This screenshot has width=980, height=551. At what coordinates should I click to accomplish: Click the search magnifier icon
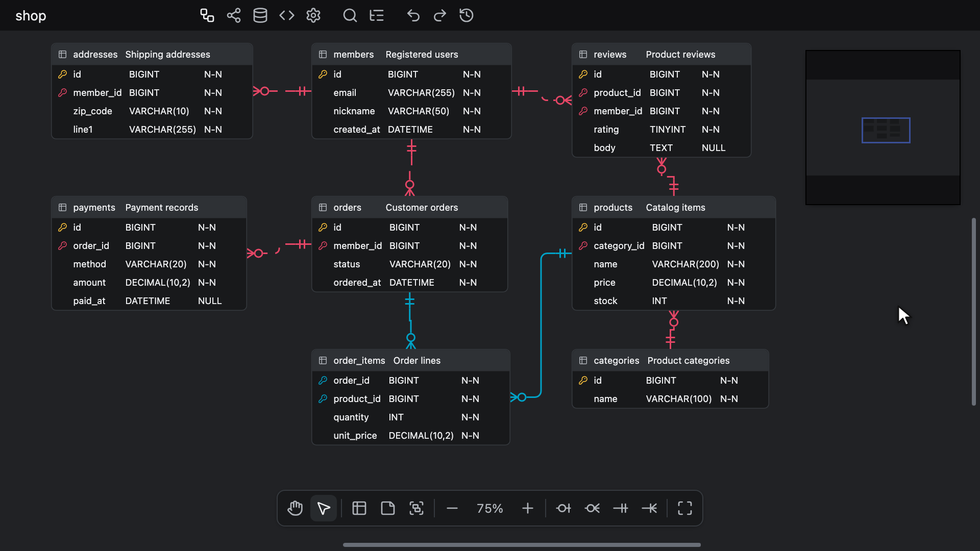(350, 15)
